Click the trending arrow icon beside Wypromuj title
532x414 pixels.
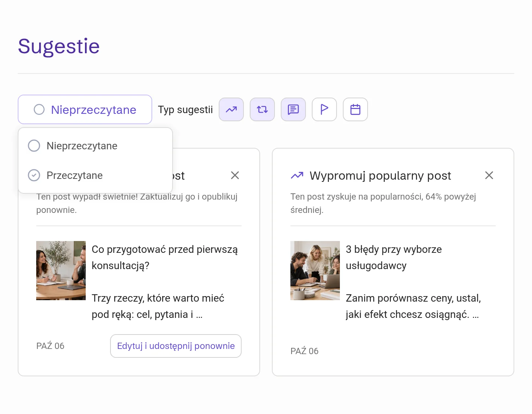(297, 175)
